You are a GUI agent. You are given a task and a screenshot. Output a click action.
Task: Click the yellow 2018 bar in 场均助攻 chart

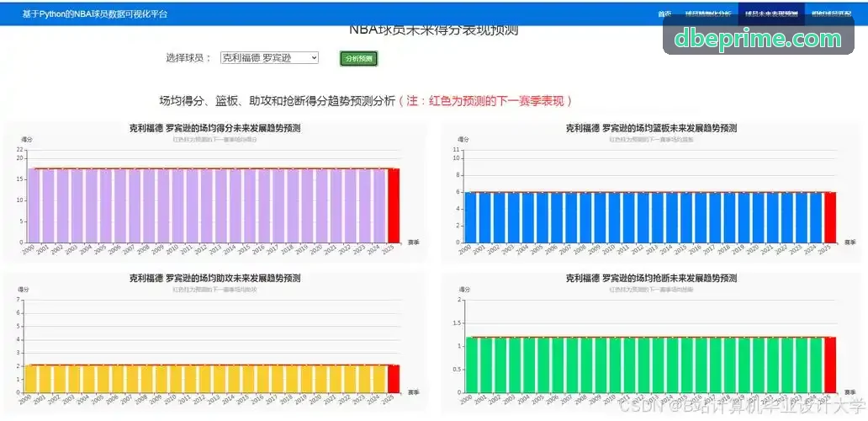point(292,379)
